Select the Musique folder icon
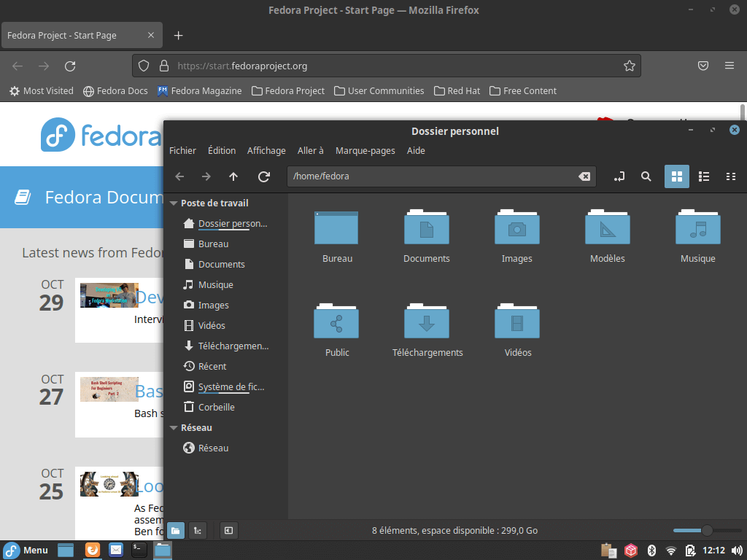This screenshot has height=560, width=747. [698, 237]
